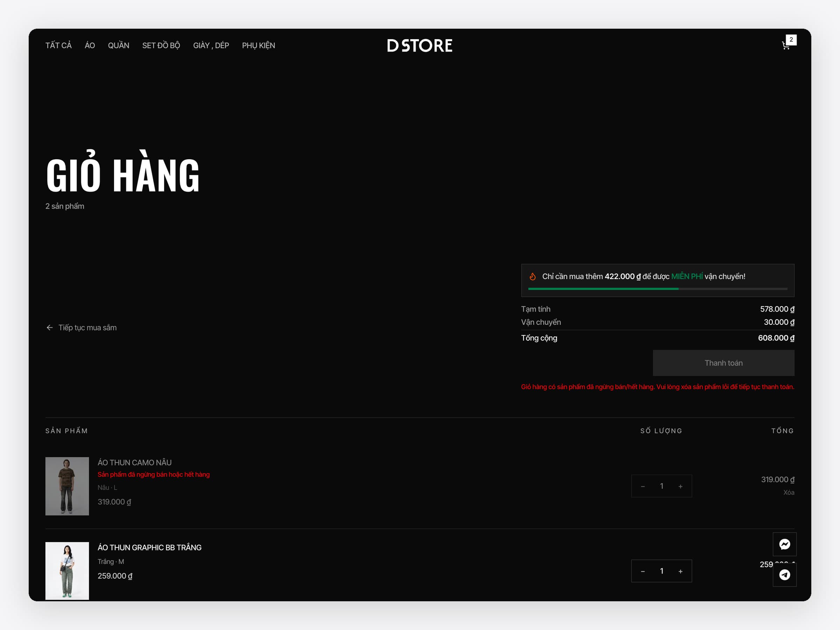
Task: Decrease quantity of Áo Thun Graphic BB Trắng
Action: click(x=643, y=572)
